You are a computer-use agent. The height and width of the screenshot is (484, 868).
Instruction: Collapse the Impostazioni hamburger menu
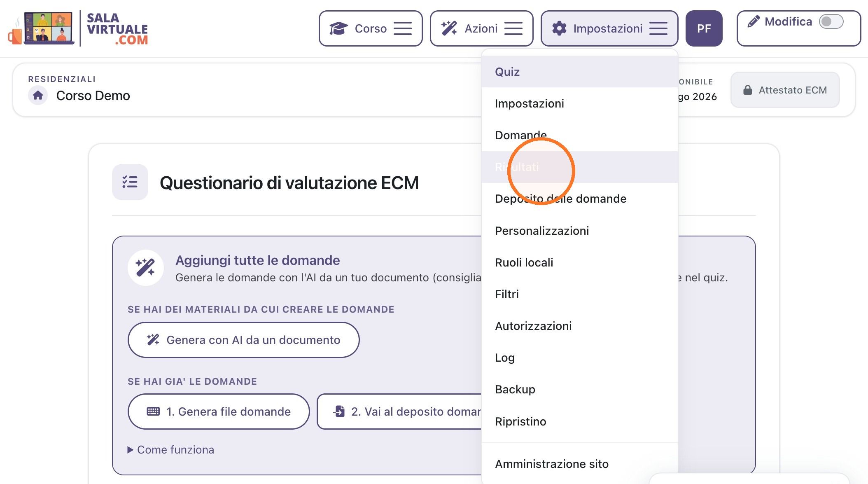658,28
